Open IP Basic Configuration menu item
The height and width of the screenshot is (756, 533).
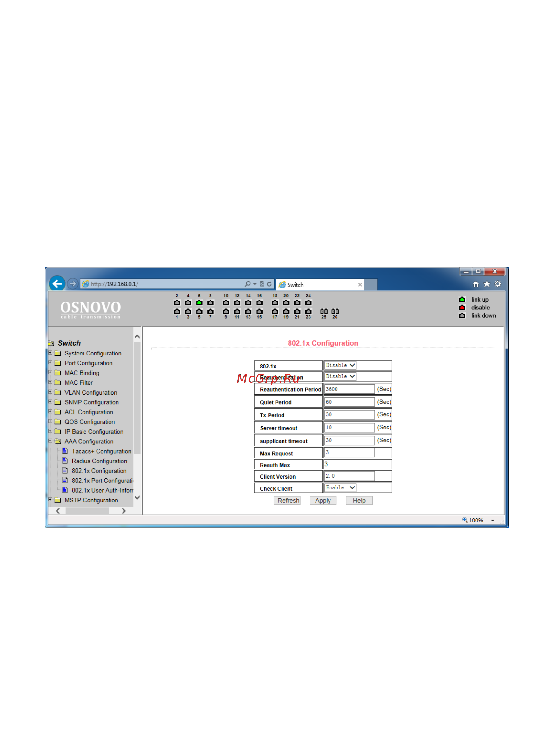pos(94,432)
